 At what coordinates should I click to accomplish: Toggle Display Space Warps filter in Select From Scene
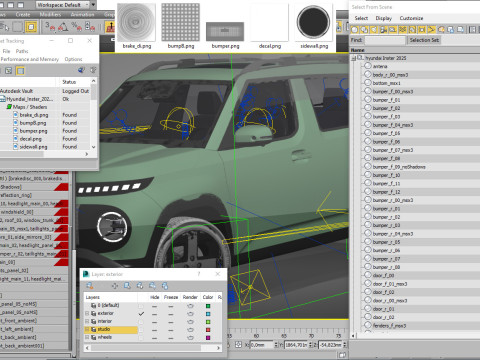tap(403, 30)
